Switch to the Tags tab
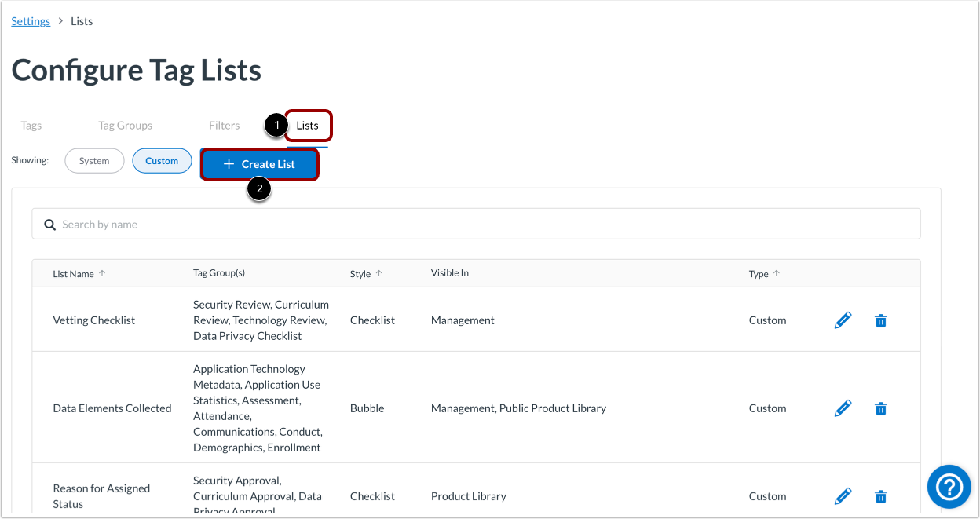980x519 pixels. pyautogui.click(x=31, y=125)
